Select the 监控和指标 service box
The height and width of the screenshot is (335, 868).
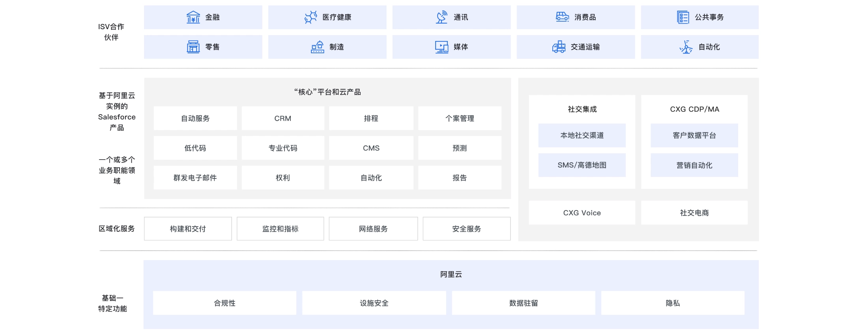click(281, 229)
